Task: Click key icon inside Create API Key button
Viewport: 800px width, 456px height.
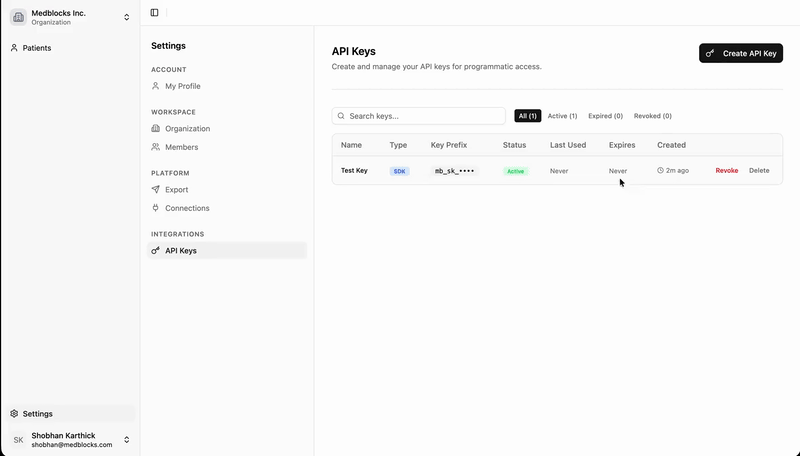Action: [710, 53]
